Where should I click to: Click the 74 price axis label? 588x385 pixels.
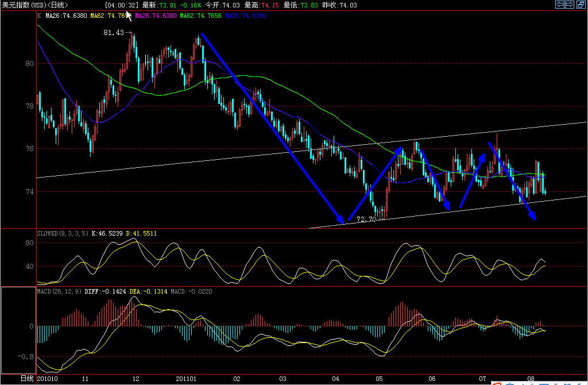[30, 192]
